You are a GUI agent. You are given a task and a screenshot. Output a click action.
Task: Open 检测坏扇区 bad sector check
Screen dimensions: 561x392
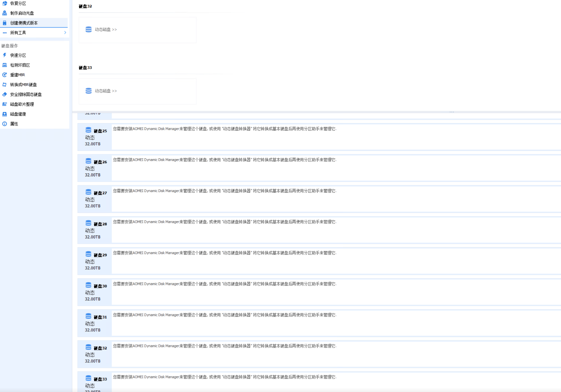tap(20, 65)
